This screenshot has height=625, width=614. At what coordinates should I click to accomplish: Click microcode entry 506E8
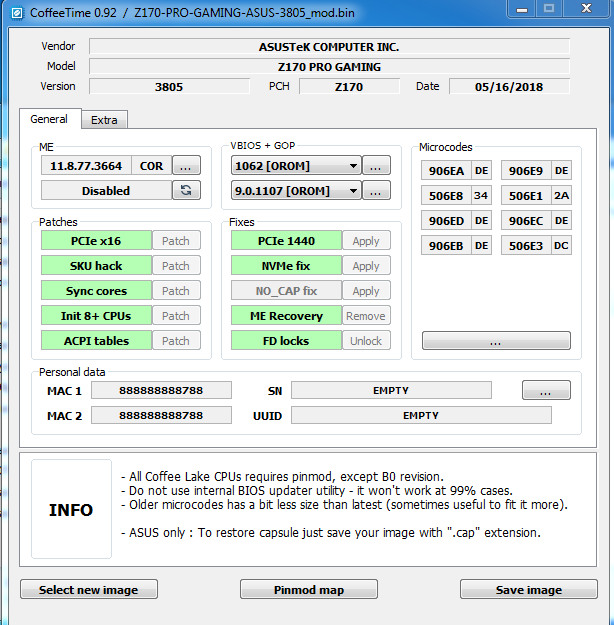pyautogui.click(x=446, y=195)
